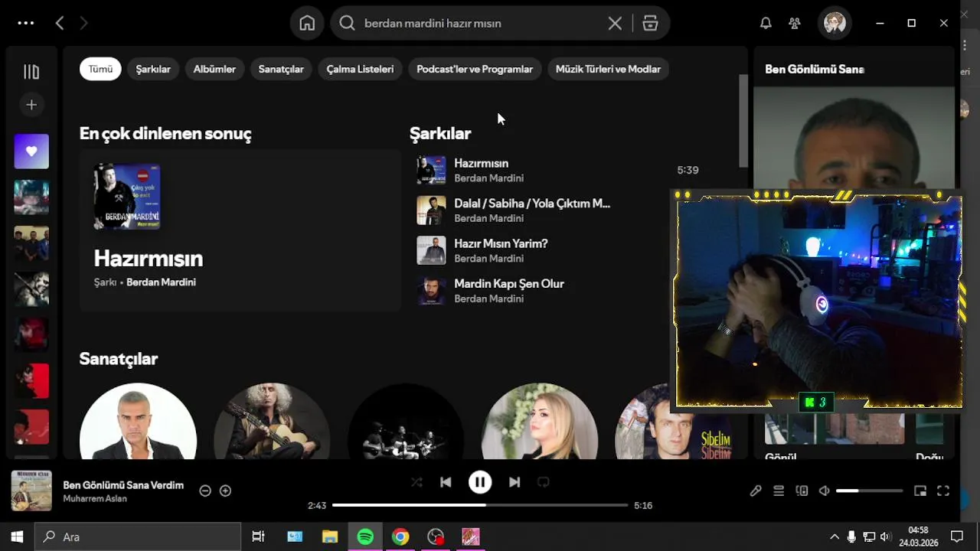Click the search field with 'berdan mardini'
This screenshot has height=551, width=980.
(482, 23)
